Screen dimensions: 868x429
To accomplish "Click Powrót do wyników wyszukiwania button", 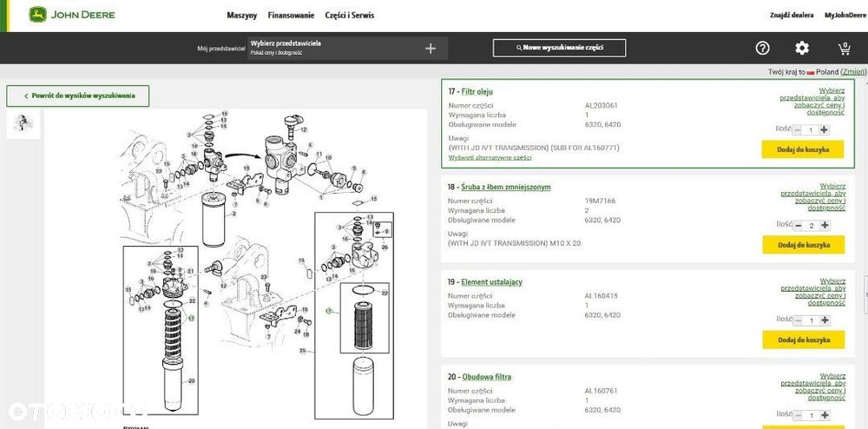I will [x=78, y=96].
